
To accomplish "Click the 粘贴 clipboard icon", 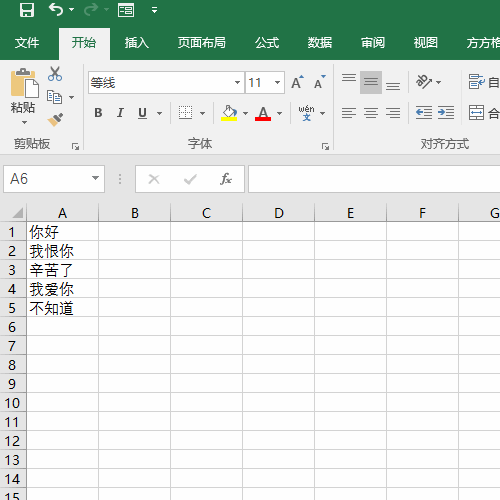I will (24, 83).
